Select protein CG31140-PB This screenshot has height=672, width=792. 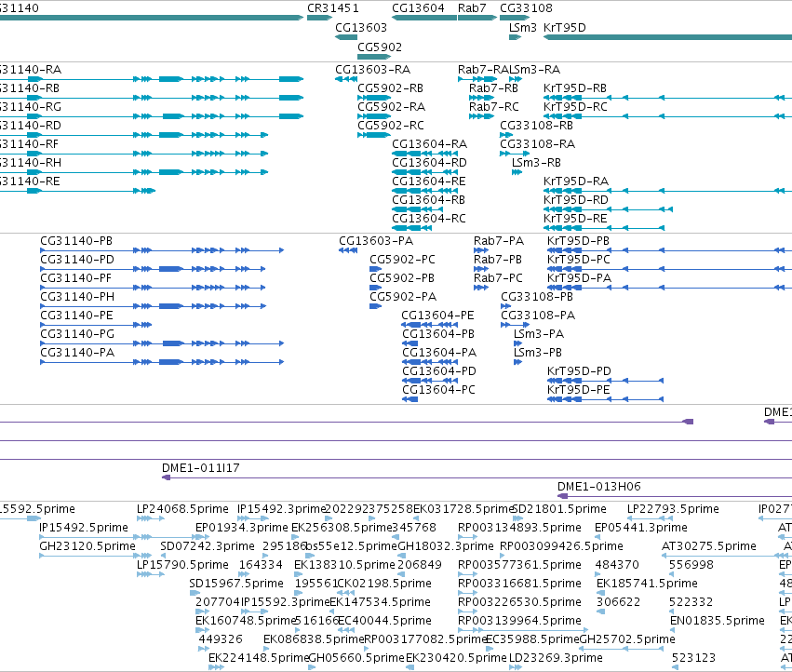point(76,241)
